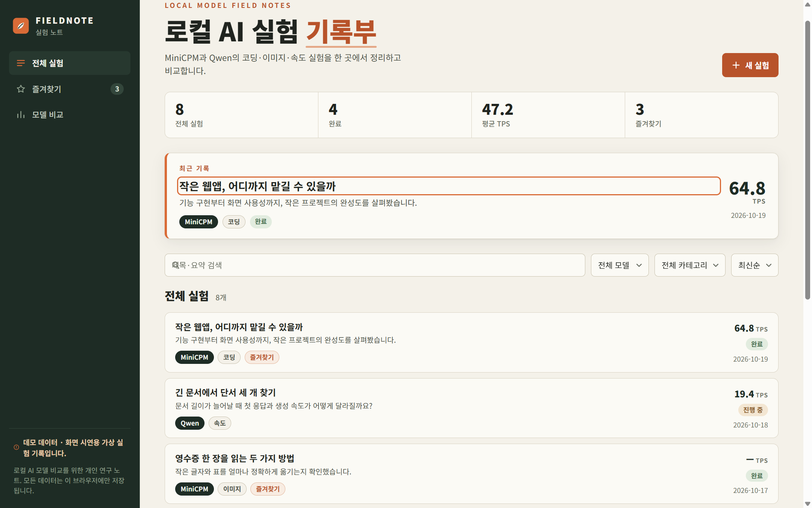Click the MiniCPM tag on 영수증 card
Viewport: 812px width, 508px height.
click(194, 489)
